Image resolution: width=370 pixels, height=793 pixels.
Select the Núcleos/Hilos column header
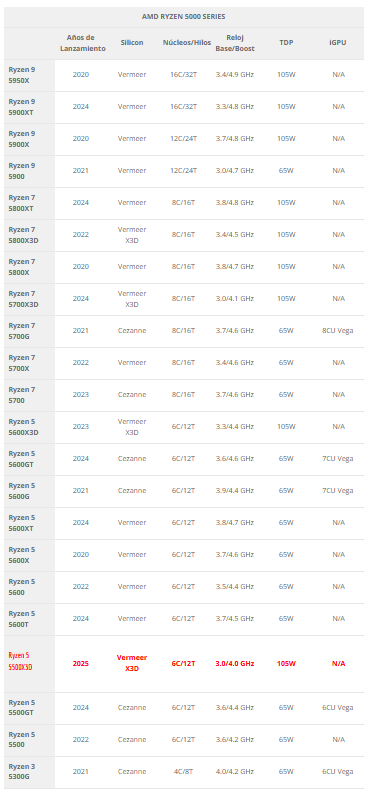187,43
